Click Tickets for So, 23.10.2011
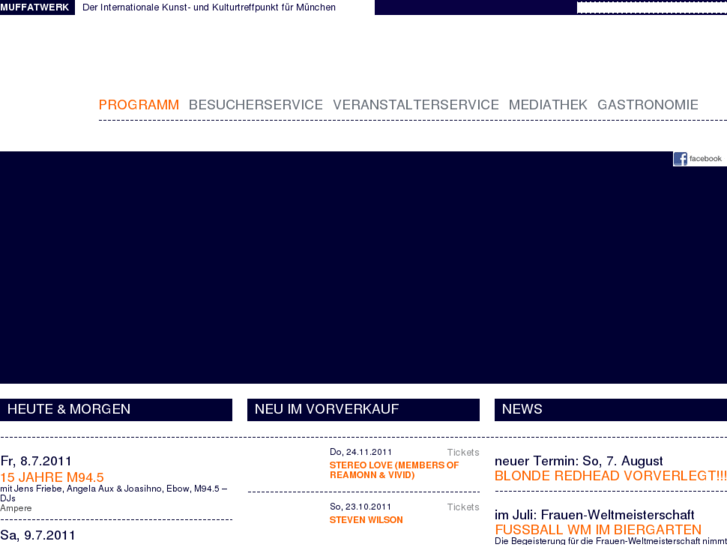727x545 pixels. [x=463, y=507]
